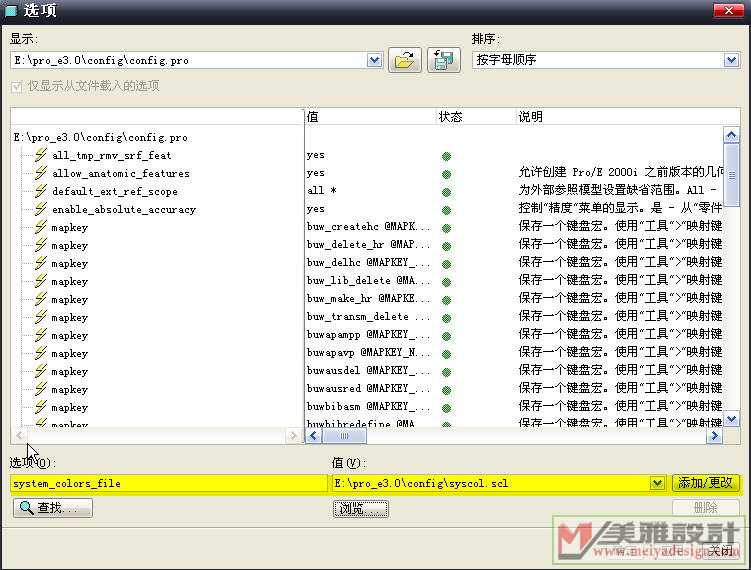Click the Find button with magnifier
Image resolution: width=751 pixels, height=570 pixels.
[53, 508]
